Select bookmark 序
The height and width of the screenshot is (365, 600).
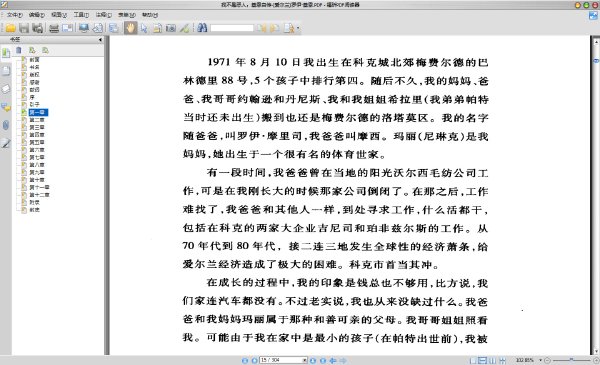32,97
